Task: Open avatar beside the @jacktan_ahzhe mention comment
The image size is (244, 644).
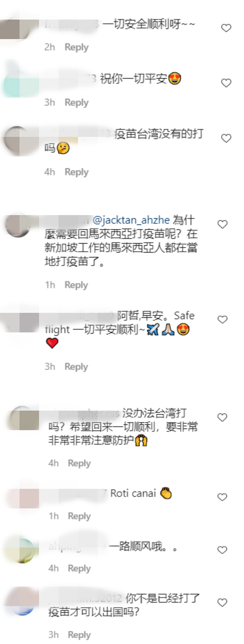Action: tap(18, 224)
